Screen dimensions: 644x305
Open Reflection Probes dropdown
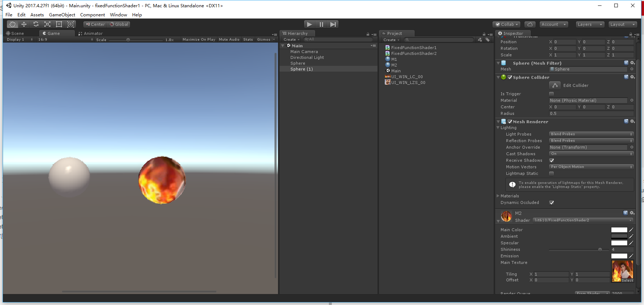point(591,141)
